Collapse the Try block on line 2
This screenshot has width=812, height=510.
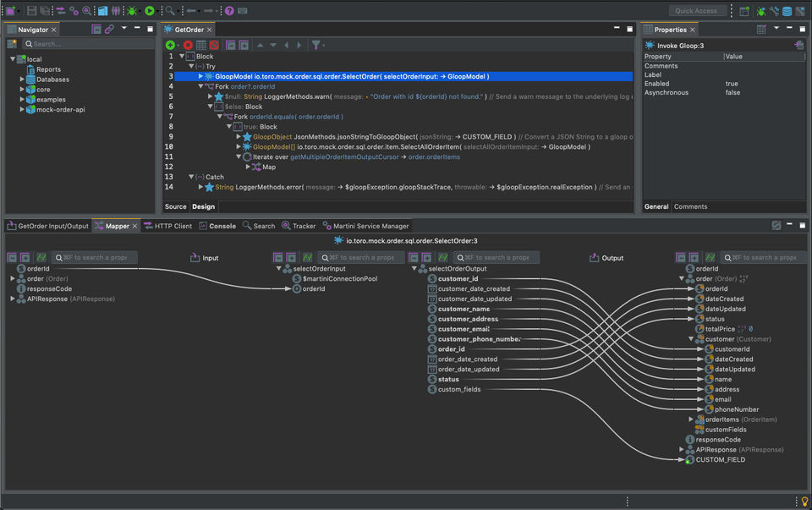(x=189, y=66)
